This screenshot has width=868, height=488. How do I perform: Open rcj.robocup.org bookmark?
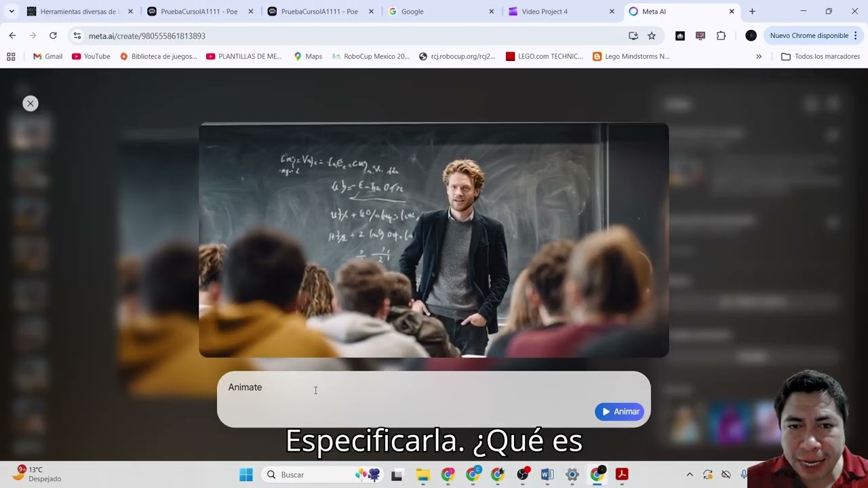coord(457,56)
